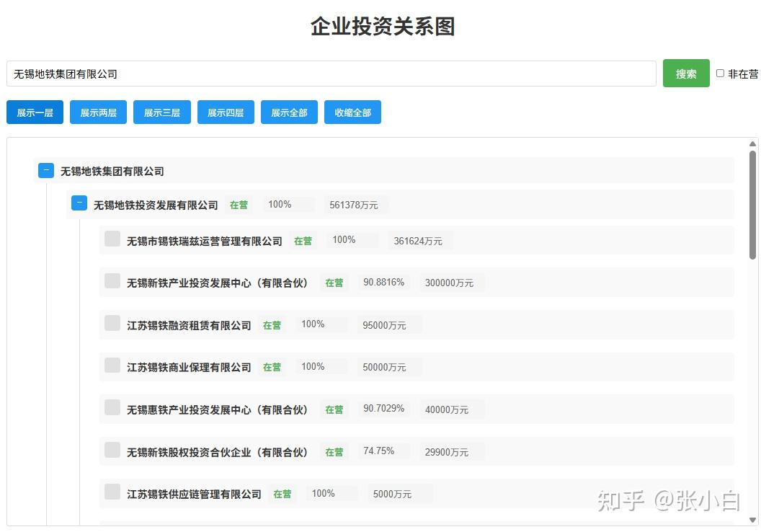Click the grey box beside 无锡市锡铁瑞兹运营管理有限公司
The image size is (761, 532).
pyautogui.click(x=112, y=239)
